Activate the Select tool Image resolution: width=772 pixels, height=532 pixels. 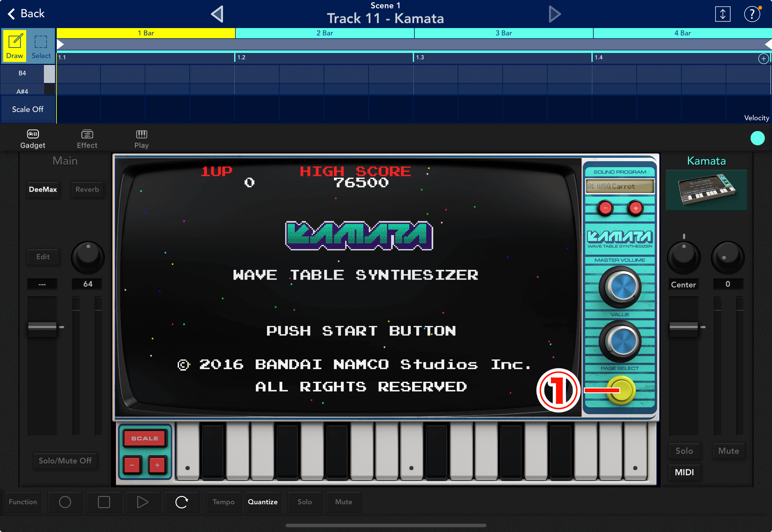pyautogui.click(x=41, y=46)
